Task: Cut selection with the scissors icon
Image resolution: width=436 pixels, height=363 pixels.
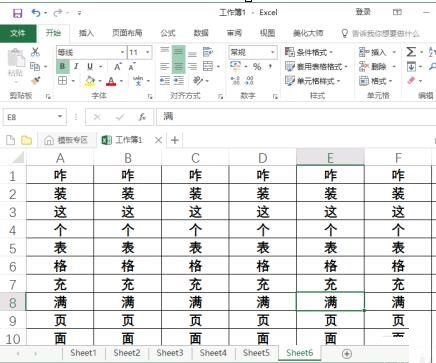Action: 35,52
